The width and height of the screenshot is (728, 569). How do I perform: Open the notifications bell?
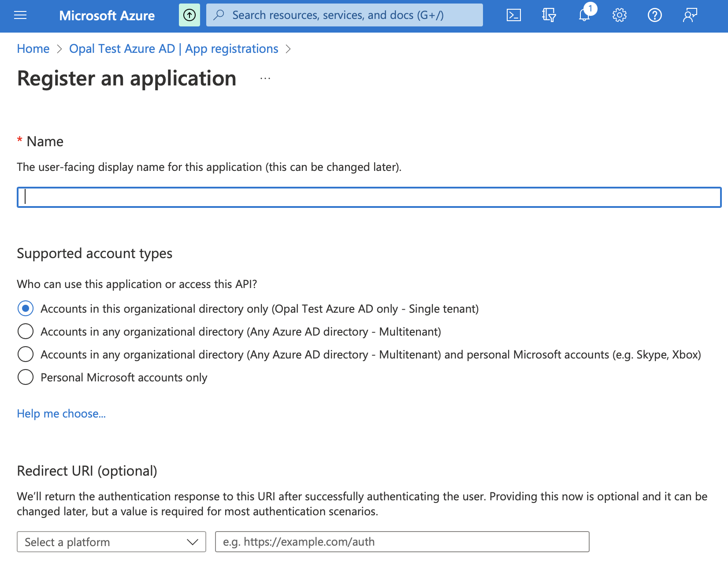584,15
